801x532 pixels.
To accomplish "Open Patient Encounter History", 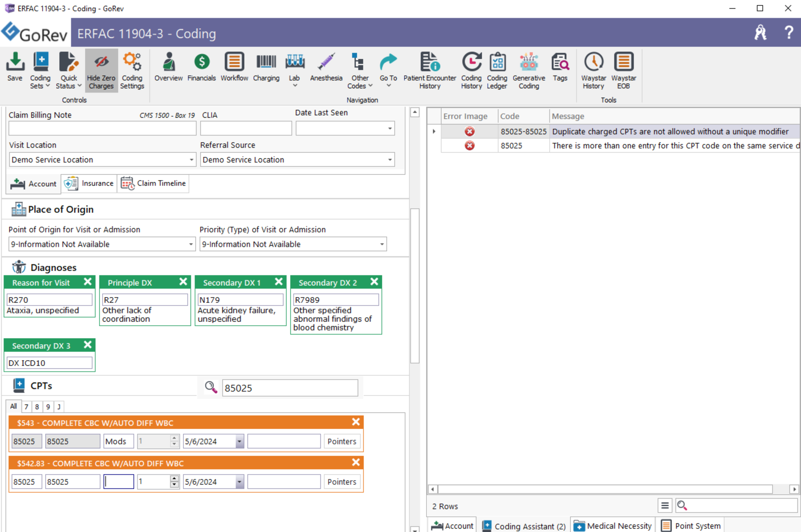I will pyautogui.click(x=429, y=71).
